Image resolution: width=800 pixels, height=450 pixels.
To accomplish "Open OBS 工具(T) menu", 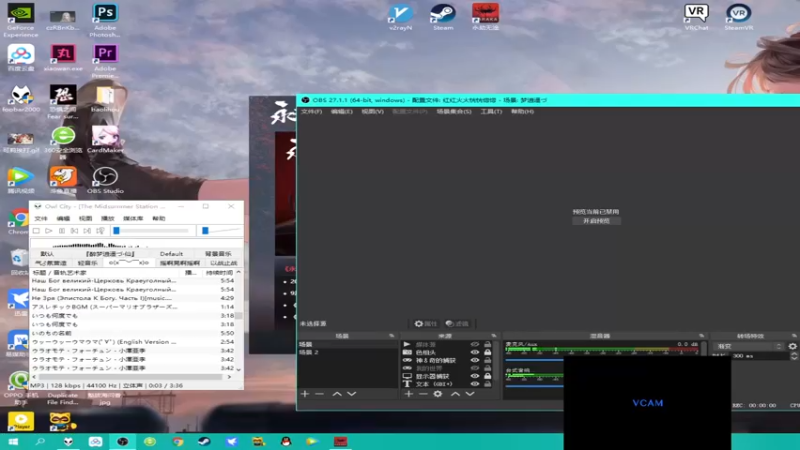I will click(x=491, y=111).
